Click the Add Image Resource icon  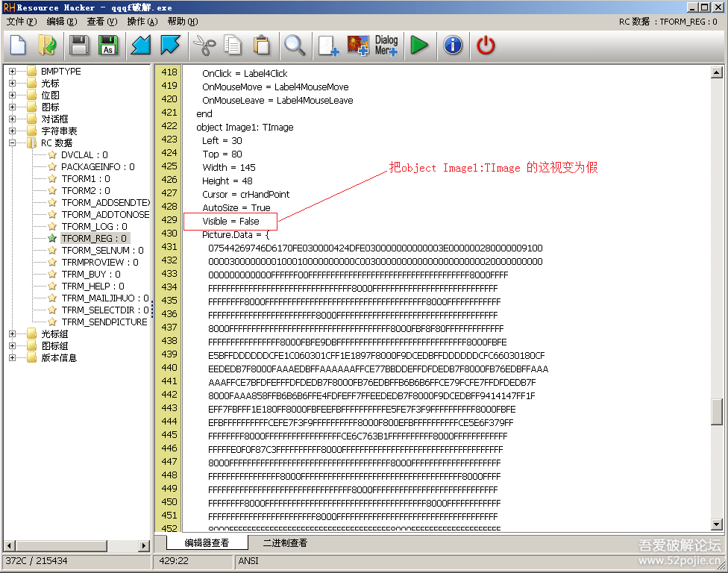tap(359, 46)
